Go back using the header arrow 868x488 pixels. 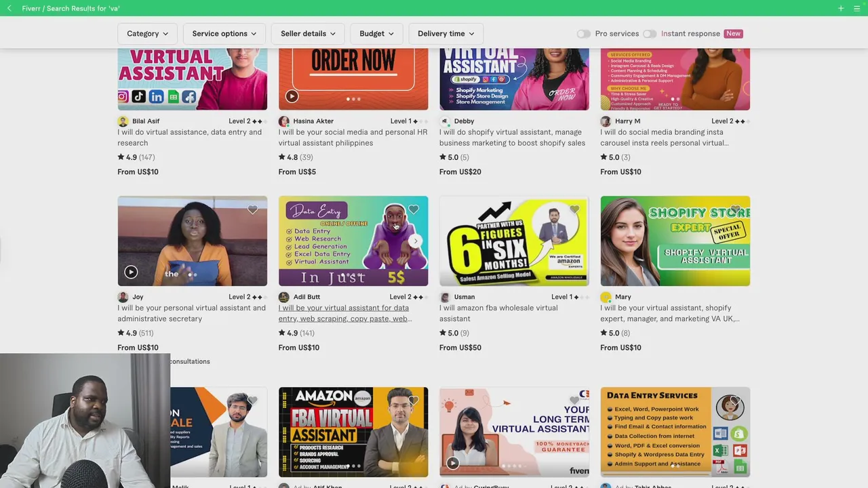[x=9, y=8]
